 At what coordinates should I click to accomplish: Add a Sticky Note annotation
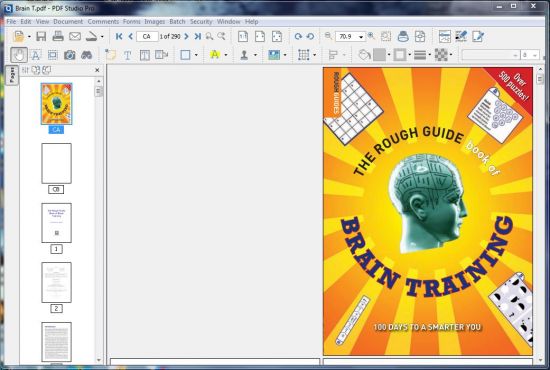[x=111, y=55]
